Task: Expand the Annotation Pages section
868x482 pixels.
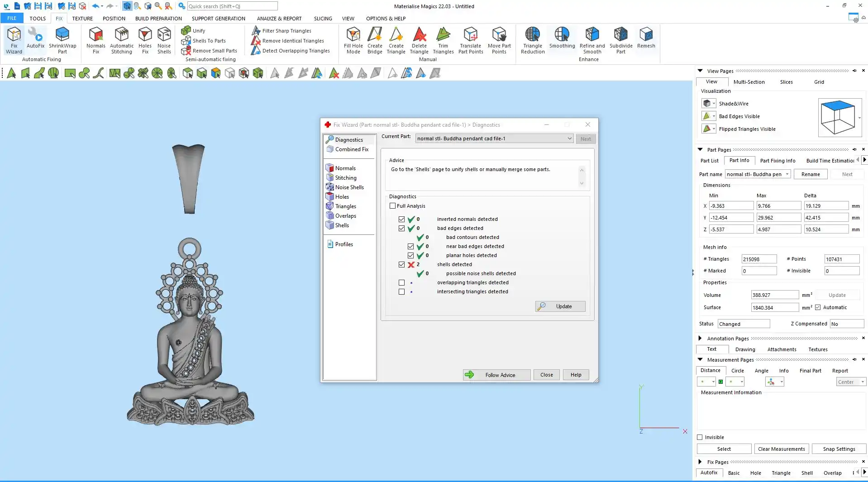Action: [700, 338]
